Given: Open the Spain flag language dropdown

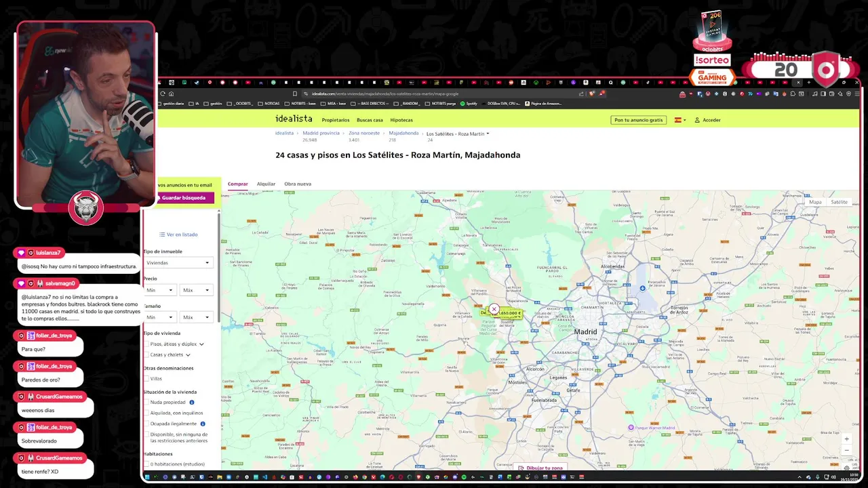Looking at the screenshot, I should pyautogui.click(x=679, y=120).
